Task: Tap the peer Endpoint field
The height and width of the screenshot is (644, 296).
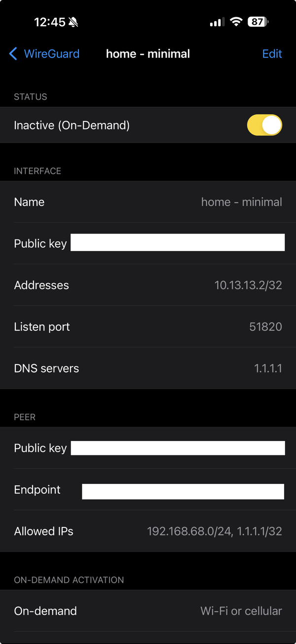Action: 183,491
